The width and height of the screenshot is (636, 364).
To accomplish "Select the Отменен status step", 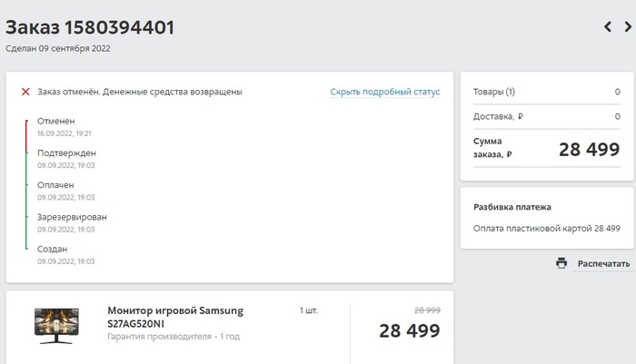I will coord(56,121).
